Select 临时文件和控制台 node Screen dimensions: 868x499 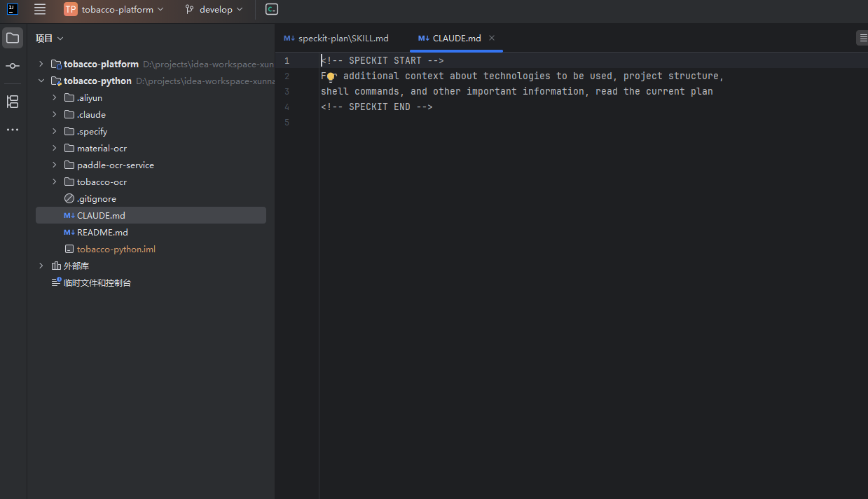151,282
